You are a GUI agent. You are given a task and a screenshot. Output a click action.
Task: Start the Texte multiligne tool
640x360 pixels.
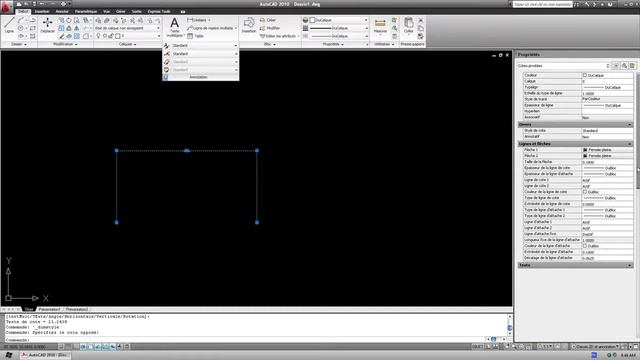coord(175,27)
